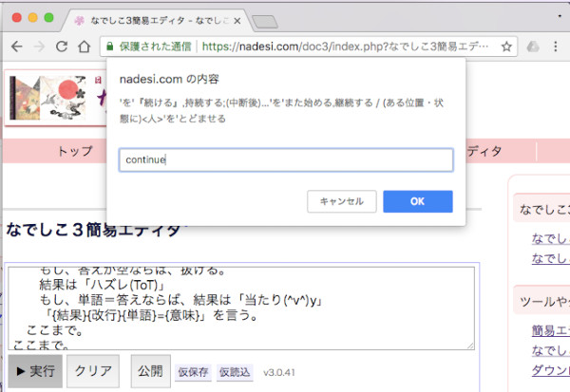Confirm the dialog with OK
Viewport: 570px width, 392px height.
[418, 201]
